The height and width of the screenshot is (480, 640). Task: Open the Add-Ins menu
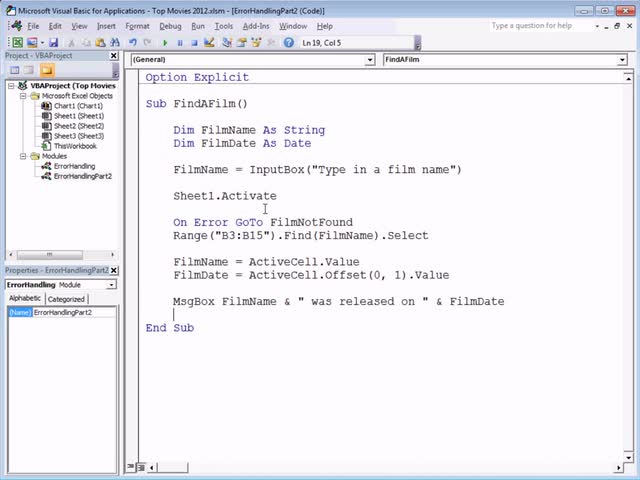click(256, 26)
